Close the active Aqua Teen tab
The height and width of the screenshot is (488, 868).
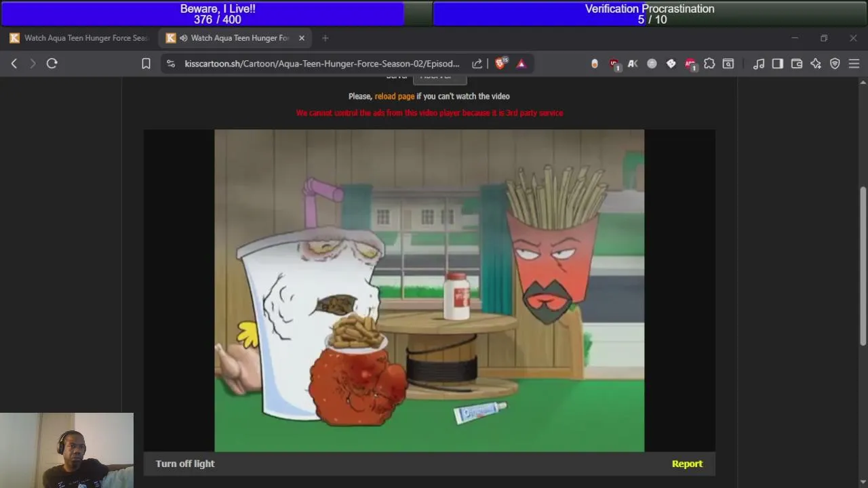[x=302, y=38]
